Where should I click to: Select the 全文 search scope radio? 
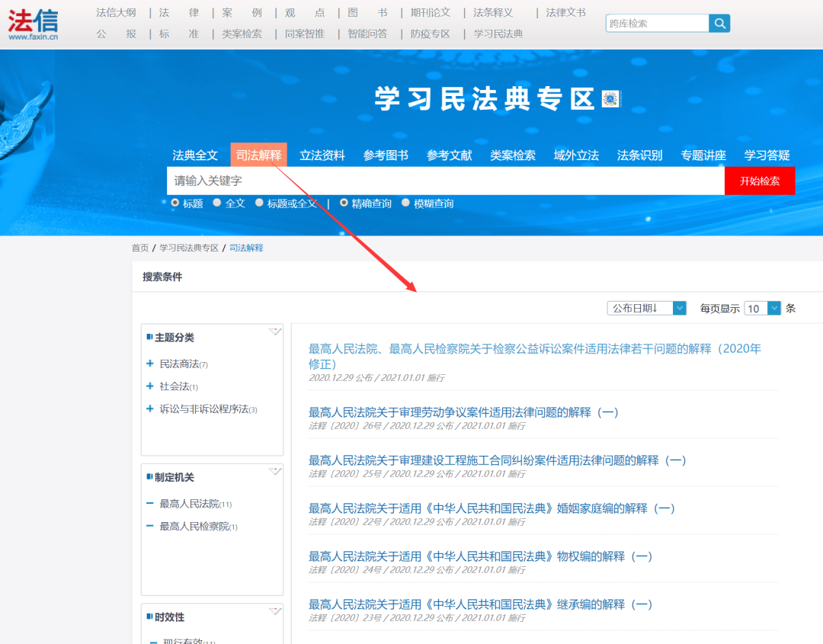point(216,203)
